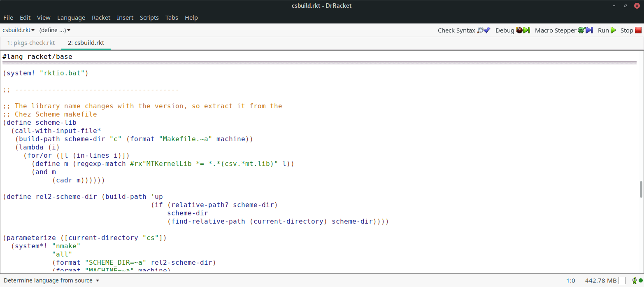
Task: Click the running-man status icon
Action: click(x=634, y=280)
